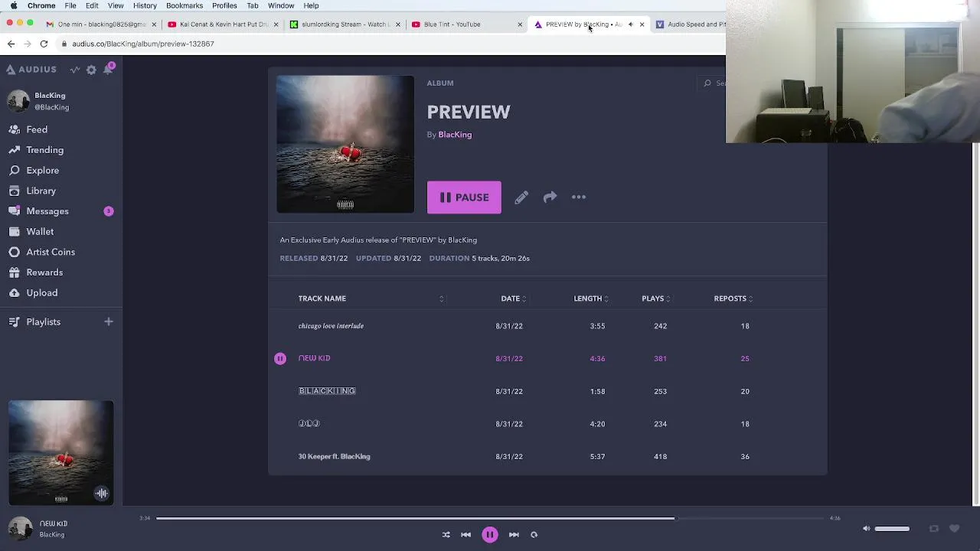Image resolution: width=980 pixels, height=551 pixels.
Task: Edit the album with pencil icon
Action: pyautogui.click(x=521, y=197)
